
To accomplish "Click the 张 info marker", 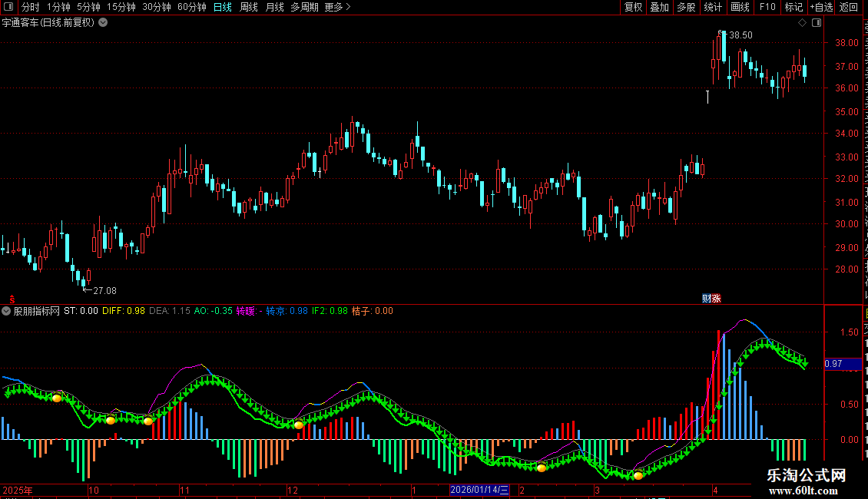I will point(717,298).
